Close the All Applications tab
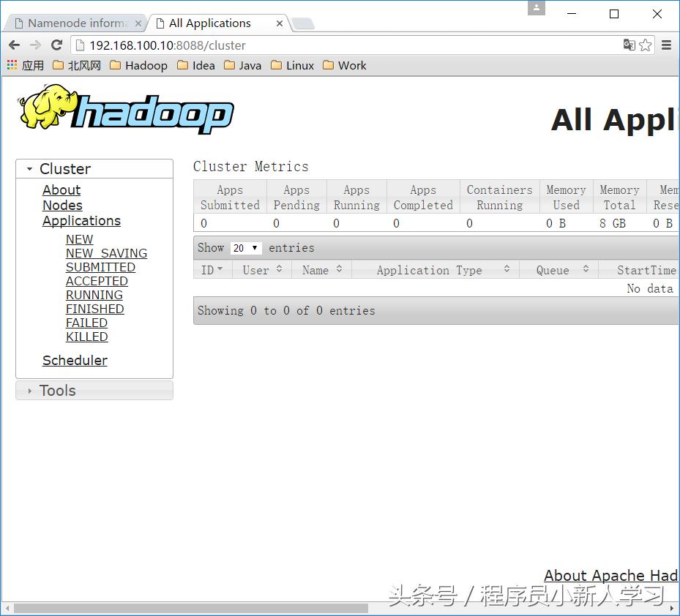This screenshot has height=616, width=680. 280,23
